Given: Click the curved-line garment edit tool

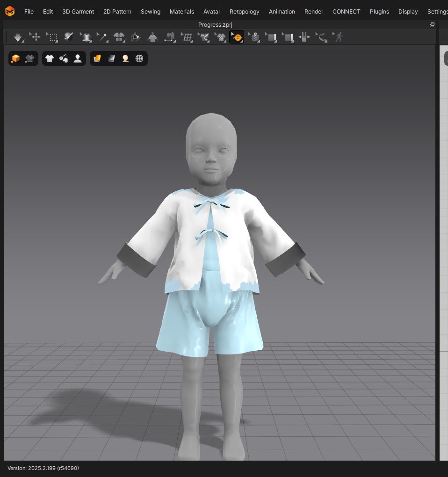Looking at the screenshot, I should [x=203, y=37].
